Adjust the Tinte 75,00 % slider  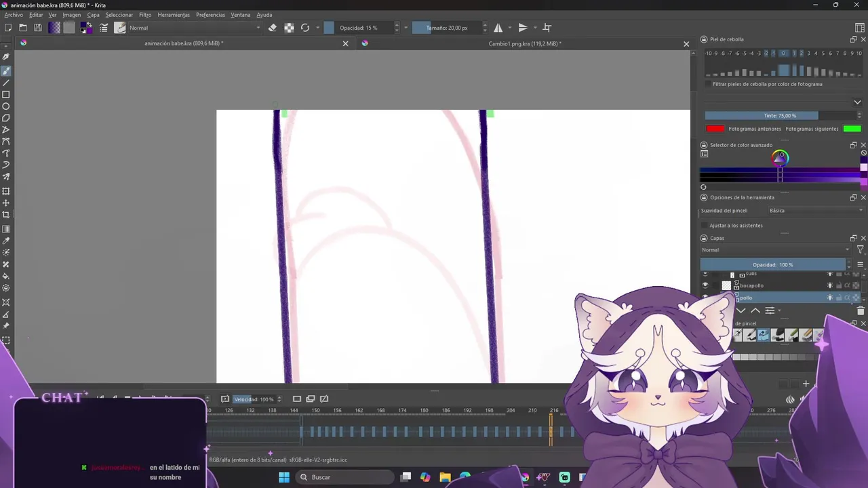tap(781, 115)
